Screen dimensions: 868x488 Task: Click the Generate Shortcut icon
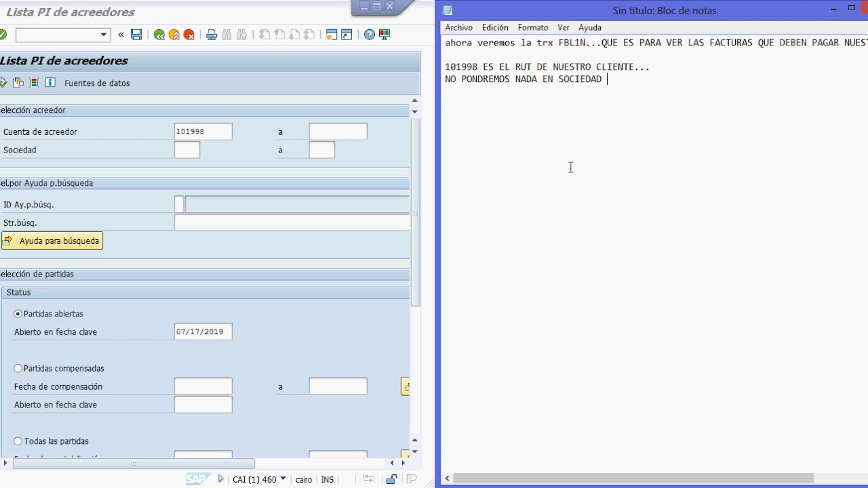(x=347, y=35)
